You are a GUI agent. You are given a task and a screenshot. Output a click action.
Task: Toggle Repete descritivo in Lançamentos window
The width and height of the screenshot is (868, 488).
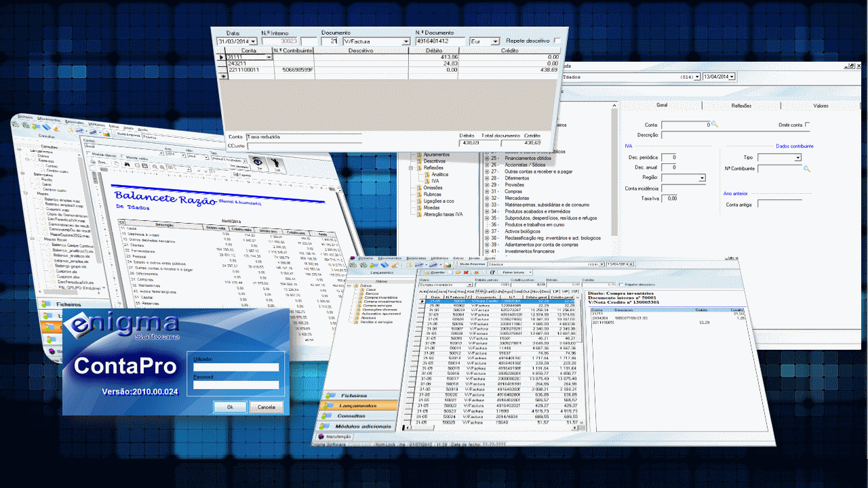coord(620,285)
